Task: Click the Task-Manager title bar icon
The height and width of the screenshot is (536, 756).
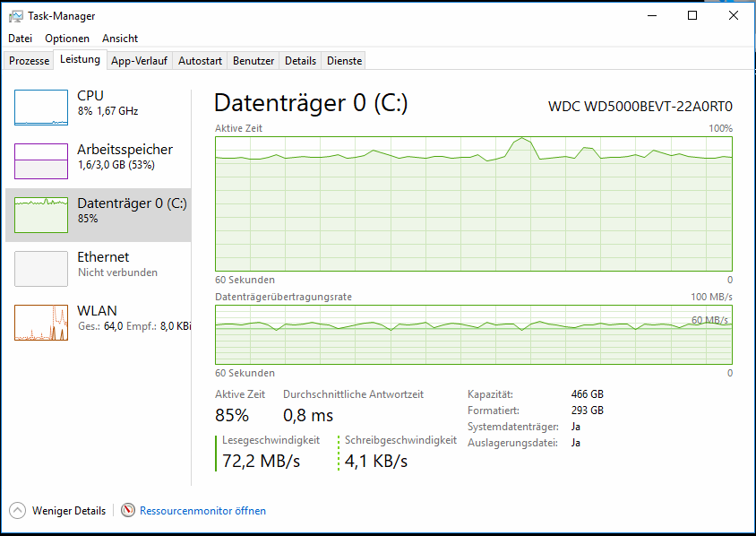Action: [16, 15]
